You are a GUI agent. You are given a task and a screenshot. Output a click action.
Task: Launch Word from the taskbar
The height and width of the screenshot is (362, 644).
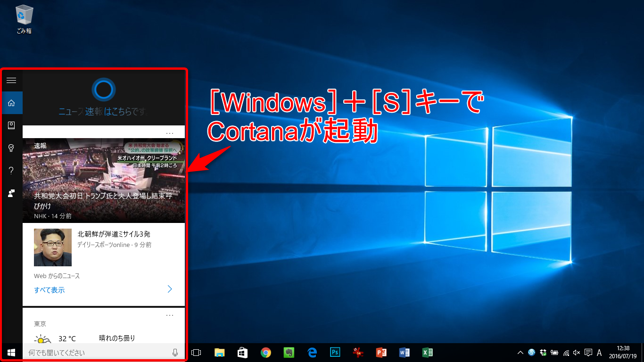tap(405, 353)
